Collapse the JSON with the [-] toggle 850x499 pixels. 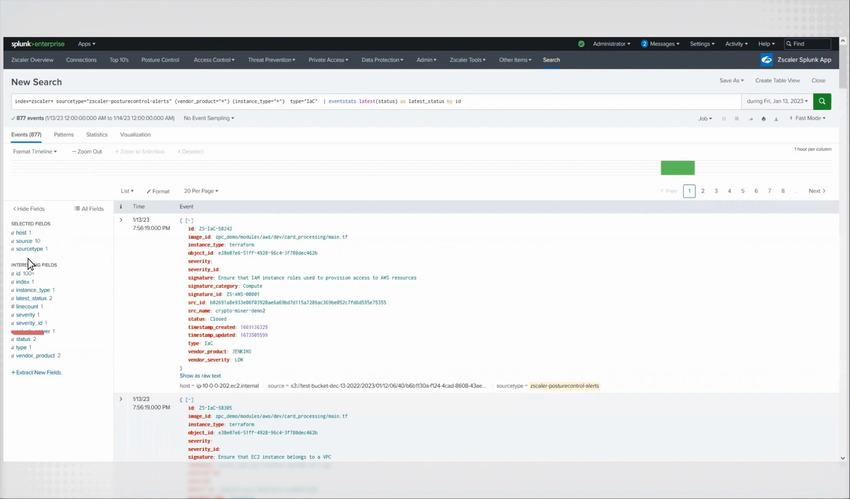(x=186, y=220)
